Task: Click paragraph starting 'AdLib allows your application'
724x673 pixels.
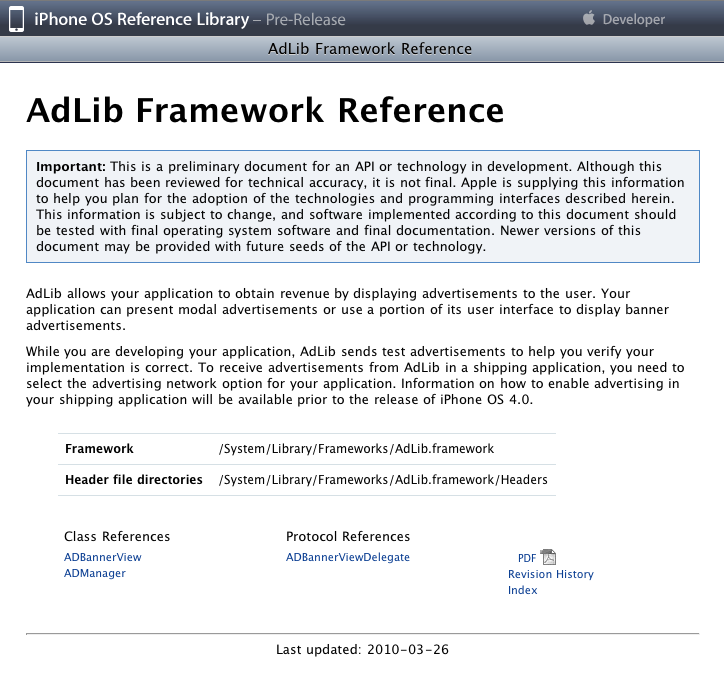Action: [348, 309]
